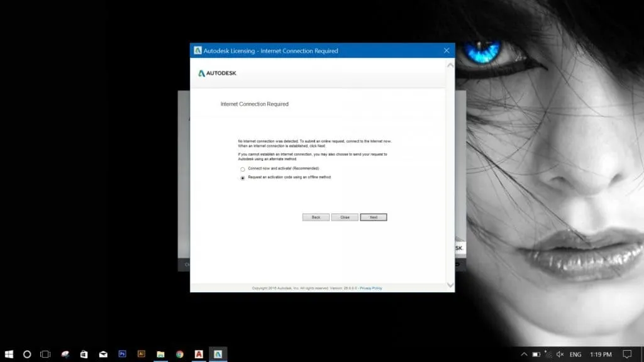Viewport: 644px width, 362px height.
Task: Click the 1:19 PM clock
Action: (601, 354)
